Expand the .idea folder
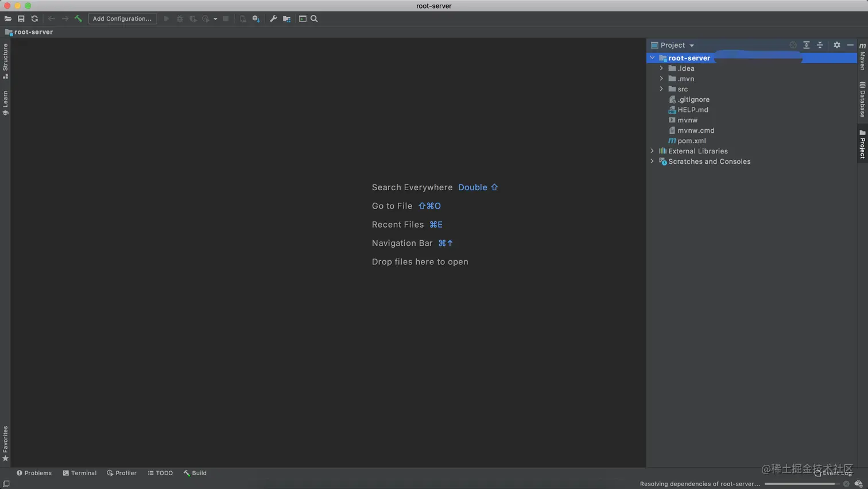 coord(661,68)
